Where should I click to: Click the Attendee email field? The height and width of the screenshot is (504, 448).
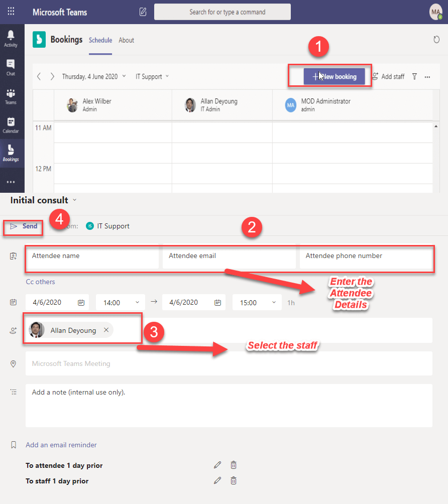tap(229, 256)
